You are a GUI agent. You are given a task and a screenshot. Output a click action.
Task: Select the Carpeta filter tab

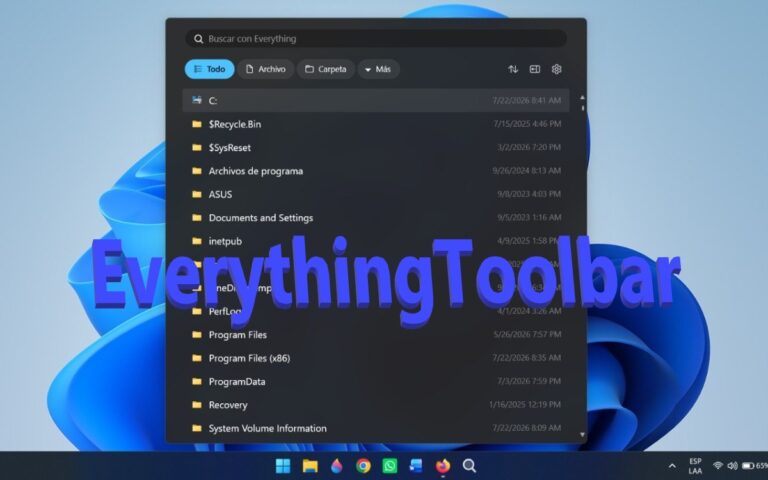click(326, 69)
